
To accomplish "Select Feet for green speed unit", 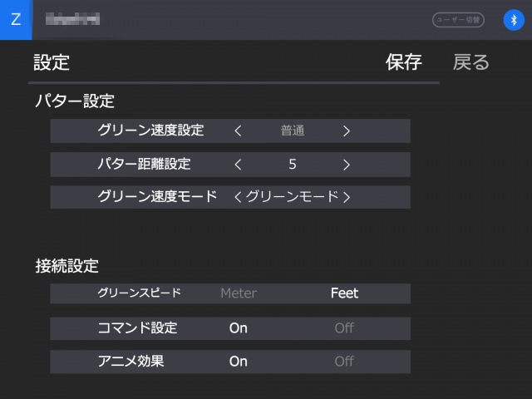I will click(x=344, y=293).
